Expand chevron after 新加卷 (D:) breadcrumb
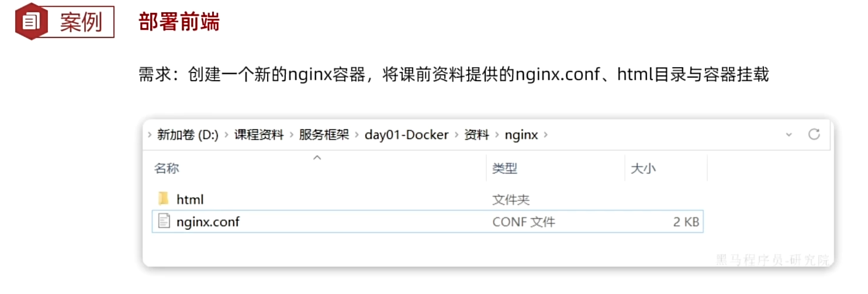This screenshot has height=294, width=868. 227,135
